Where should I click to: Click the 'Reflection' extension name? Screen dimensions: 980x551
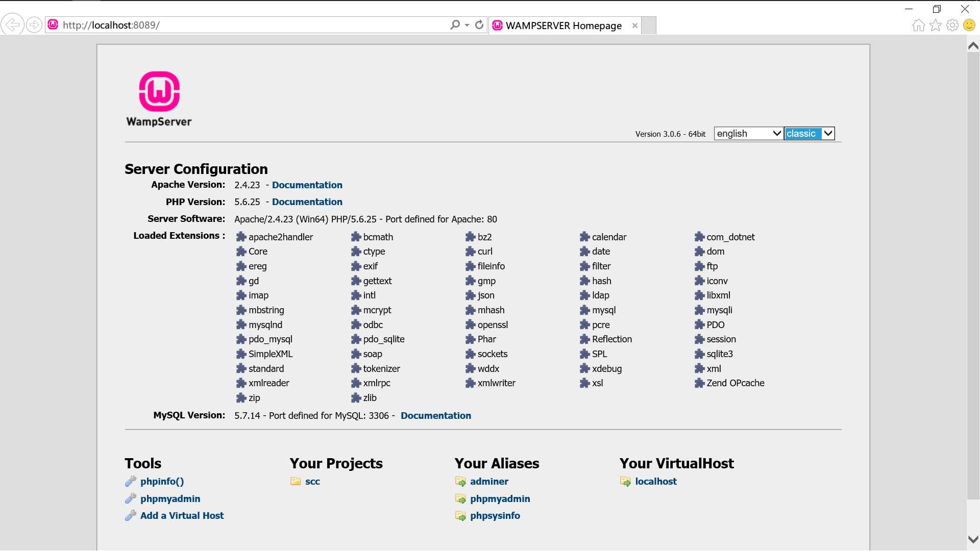pos(611,339)
